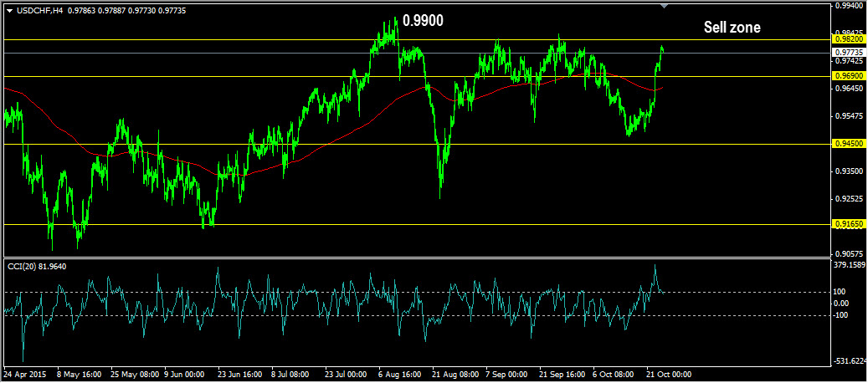
Task: Click the 7 Sep 00:00 time axis label
Action: [x=507, y=374]
